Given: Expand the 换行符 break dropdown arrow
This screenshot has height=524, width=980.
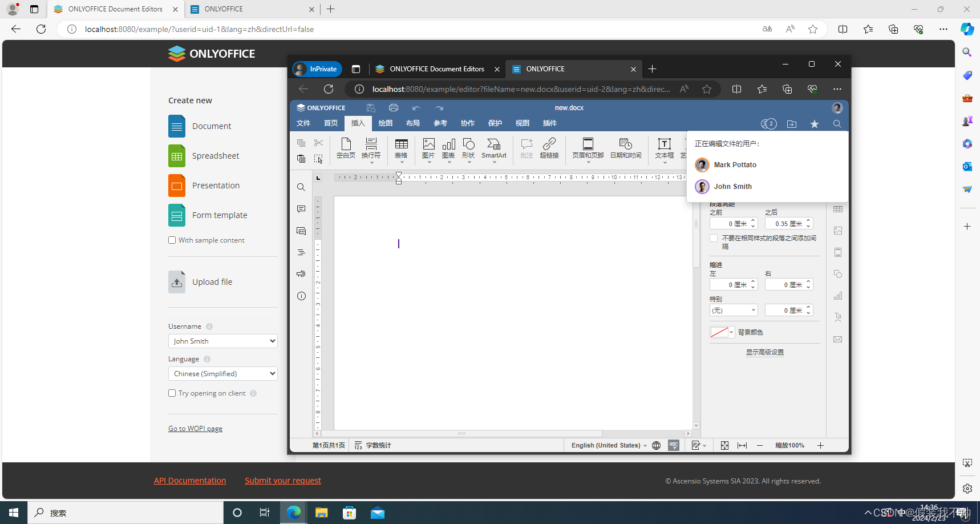Looking at the screenshot, I should [x=371, y=163].
